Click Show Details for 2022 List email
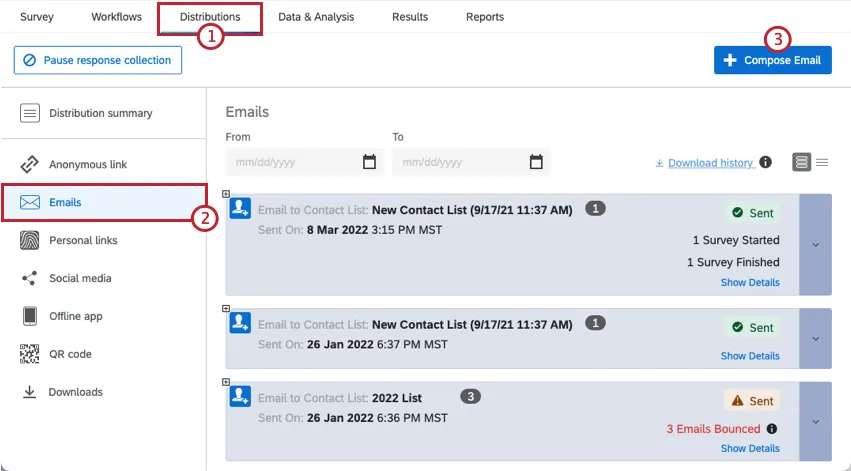 750,448
